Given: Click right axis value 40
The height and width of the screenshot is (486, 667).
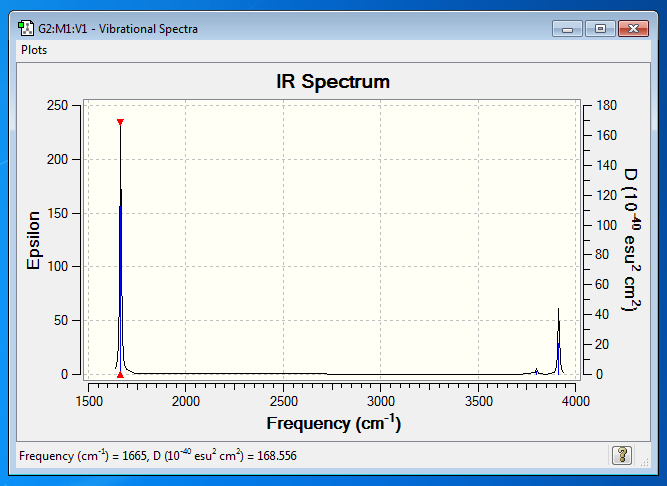Looking at the screenshot, I should [602, 315].
